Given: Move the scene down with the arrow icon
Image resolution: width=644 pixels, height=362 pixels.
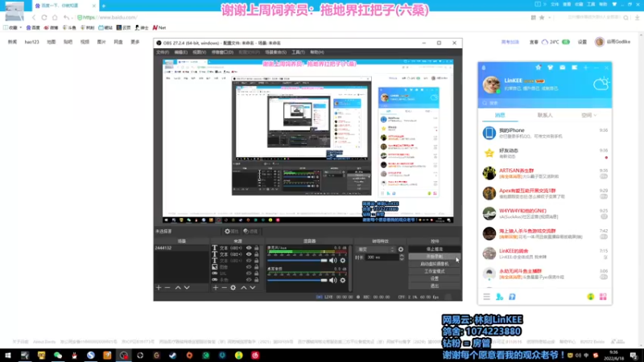Looking at the screenshot, I should [187, 288].
